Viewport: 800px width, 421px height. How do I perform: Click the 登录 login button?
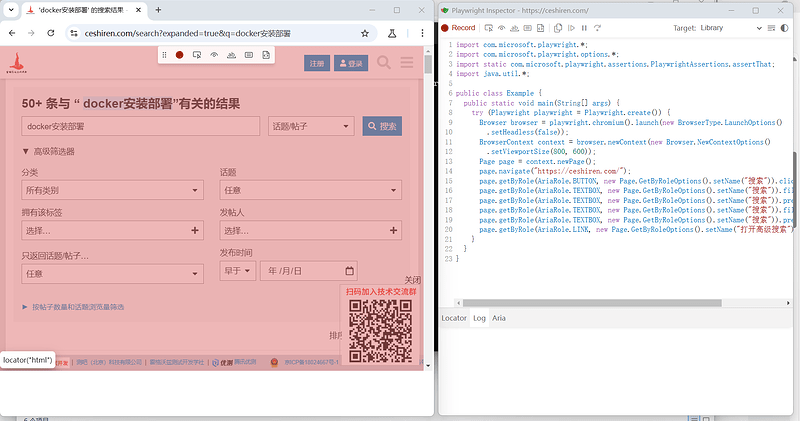351,63
